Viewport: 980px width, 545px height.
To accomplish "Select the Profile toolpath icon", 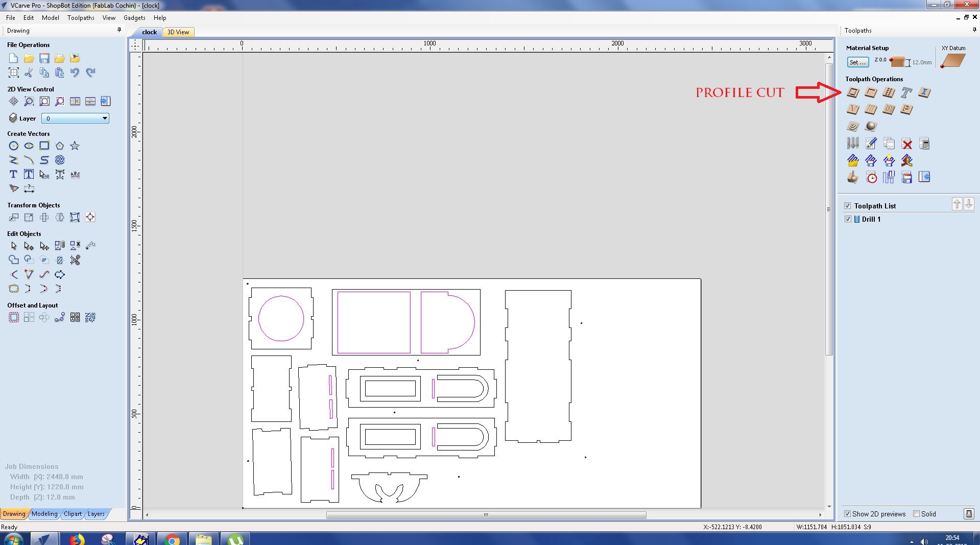I will 853,92.
